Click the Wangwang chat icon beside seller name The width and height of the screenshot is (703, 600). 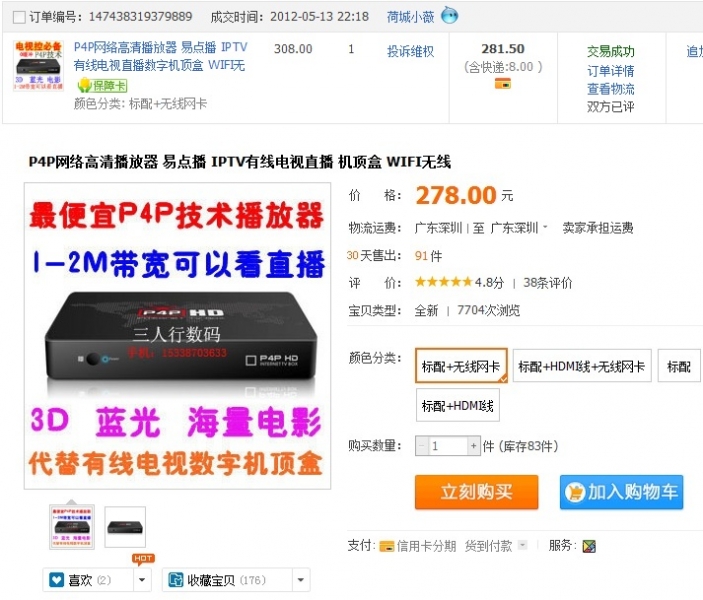click(x=449, y=16)
